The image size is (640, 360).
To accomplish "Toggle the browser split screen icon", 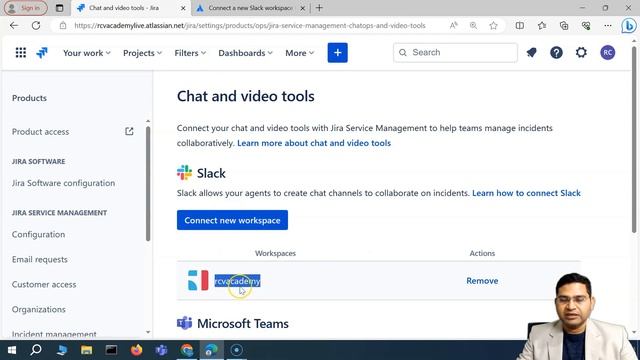I will (x=520, y=25).
